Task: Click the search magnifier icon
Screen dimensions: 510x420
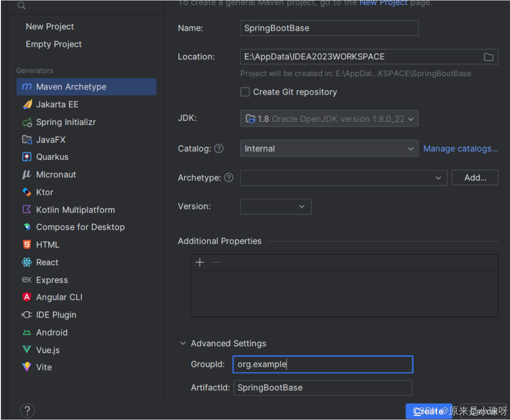Action: point(22,5)
